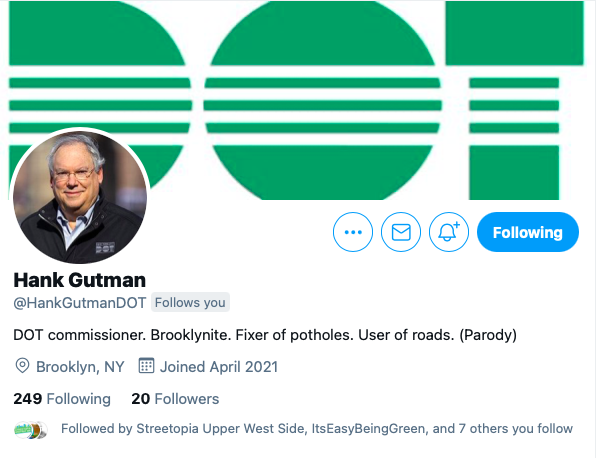Click the @HankGutmanDOT handle

tap(80, 302)
